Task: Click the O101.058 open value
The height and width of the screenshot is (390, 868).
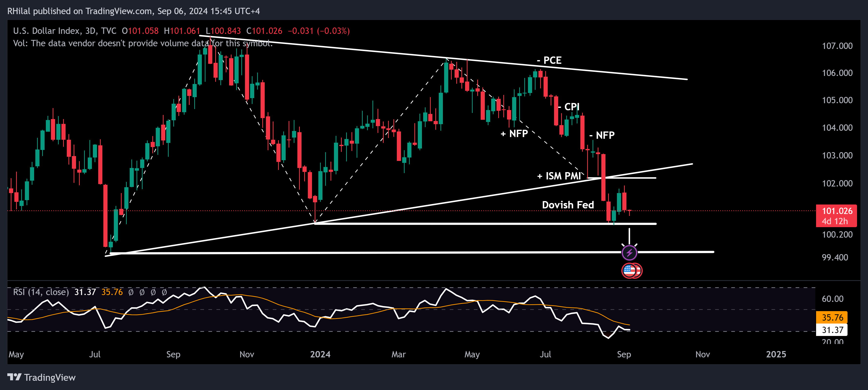Action: (x=140, y=31)
